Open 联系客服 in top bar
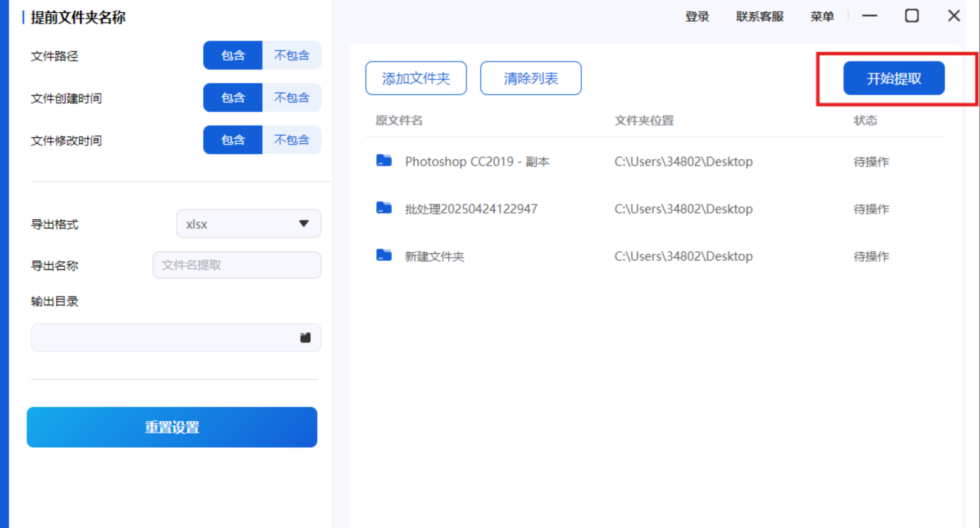 click(760, 16)
